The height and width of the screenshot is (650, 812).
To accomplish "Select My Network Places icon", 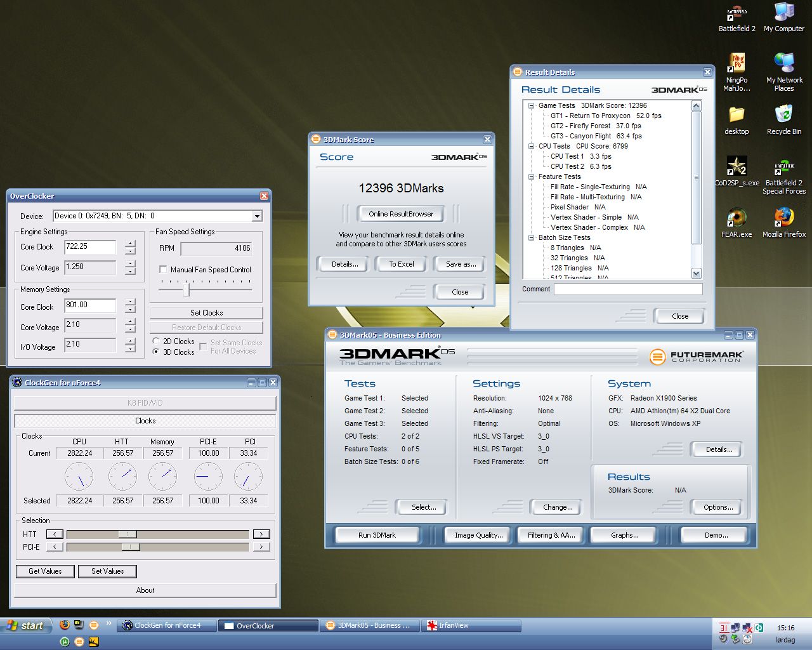I will [784, 72].
